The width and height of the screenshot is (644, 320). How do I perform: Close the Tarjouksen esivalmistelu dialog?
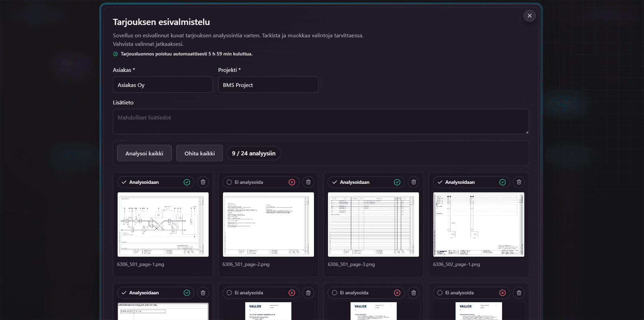(529, 16)
